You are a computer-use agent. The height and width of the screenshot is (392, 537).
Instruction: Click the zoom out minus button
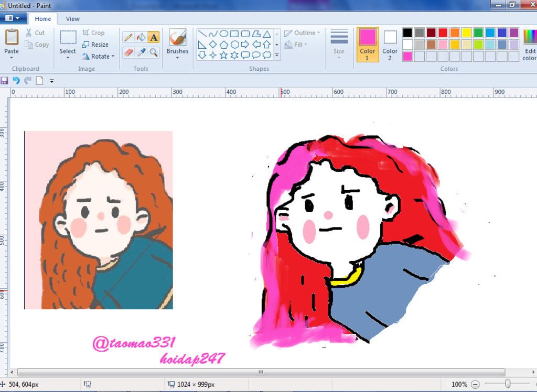click(475, 385)
